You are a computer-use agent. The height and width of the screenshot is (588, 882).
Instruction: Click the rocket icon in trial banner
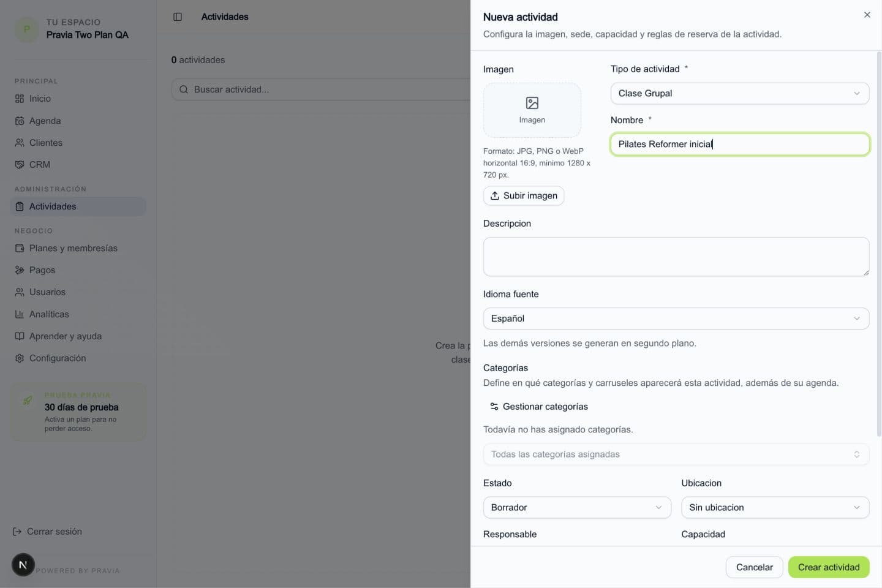point(28,400)
